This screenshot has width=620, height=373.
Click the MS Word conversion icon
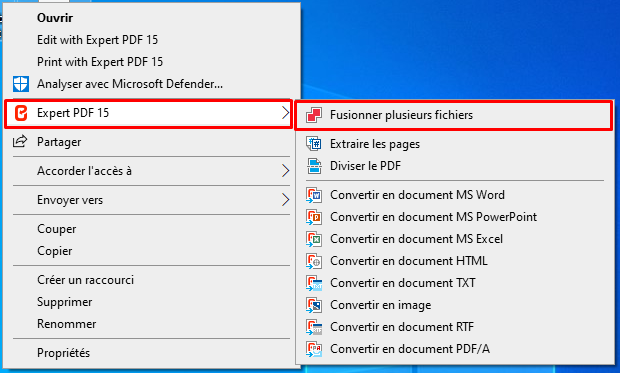[314, 195]
